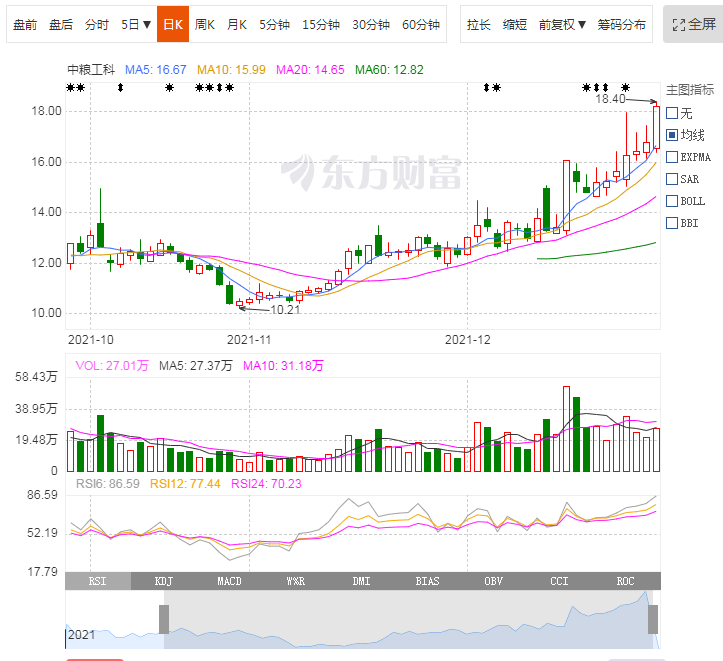
Task: Click the RSI24: 70.23 label
Action: 267,484
